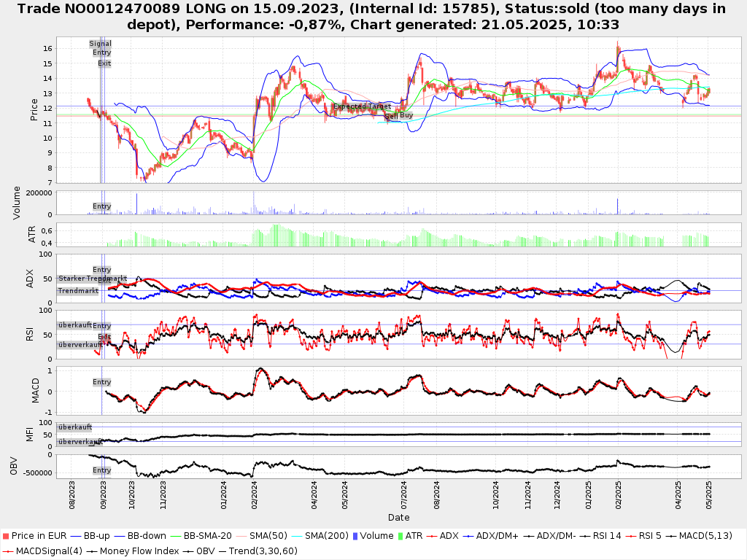Click the Entry label in the MACD panel
Screen dimensions: 747x560
coord(101,382)
